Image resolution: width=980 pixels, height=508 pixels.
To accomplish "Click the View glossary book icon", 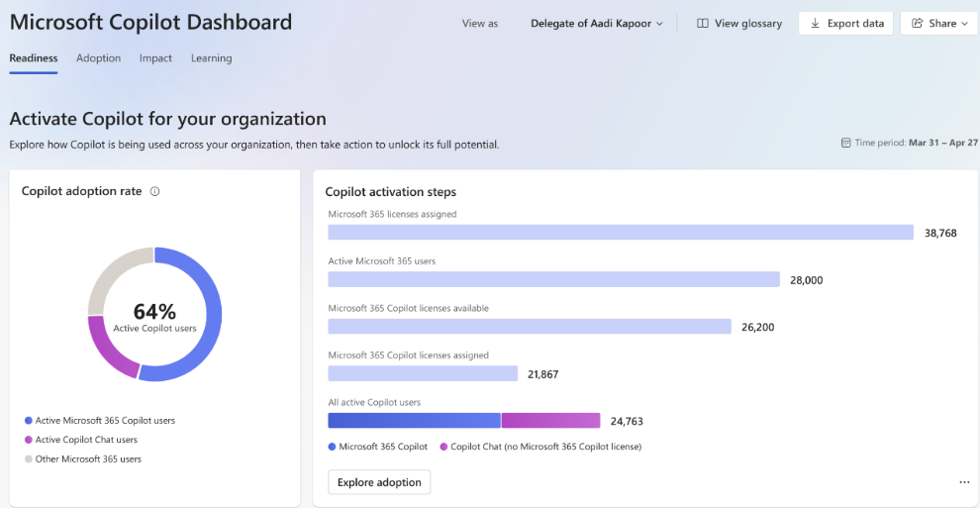I will [703, 23].
